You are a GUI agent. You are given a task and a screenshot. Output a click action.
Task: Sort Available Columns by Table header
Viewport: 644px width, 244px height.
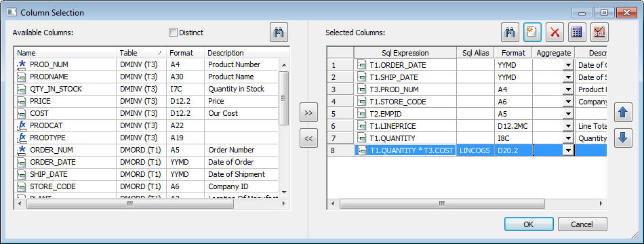(x=141, y=53)
